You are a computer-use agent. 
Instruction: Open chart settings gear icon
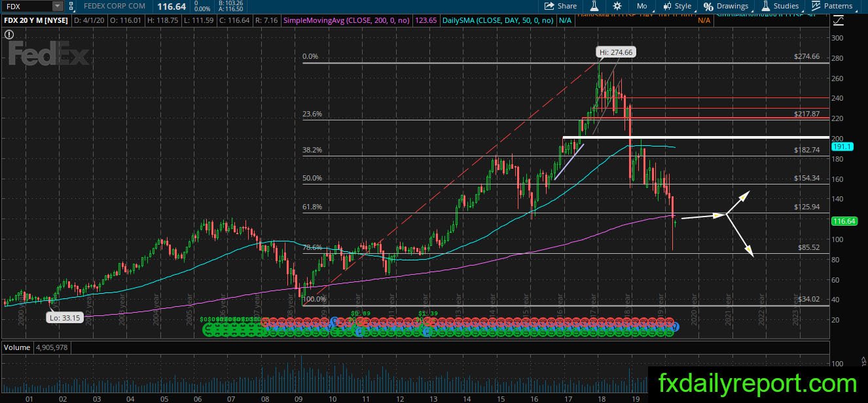coord(617,6)
